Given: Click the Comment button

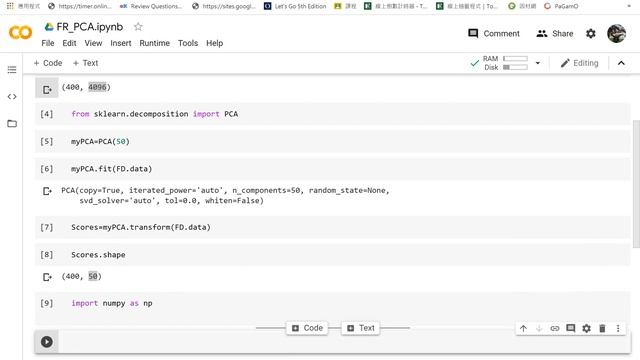Looking at the screenshot, I should pyautogui.click(x=494, y=33).
